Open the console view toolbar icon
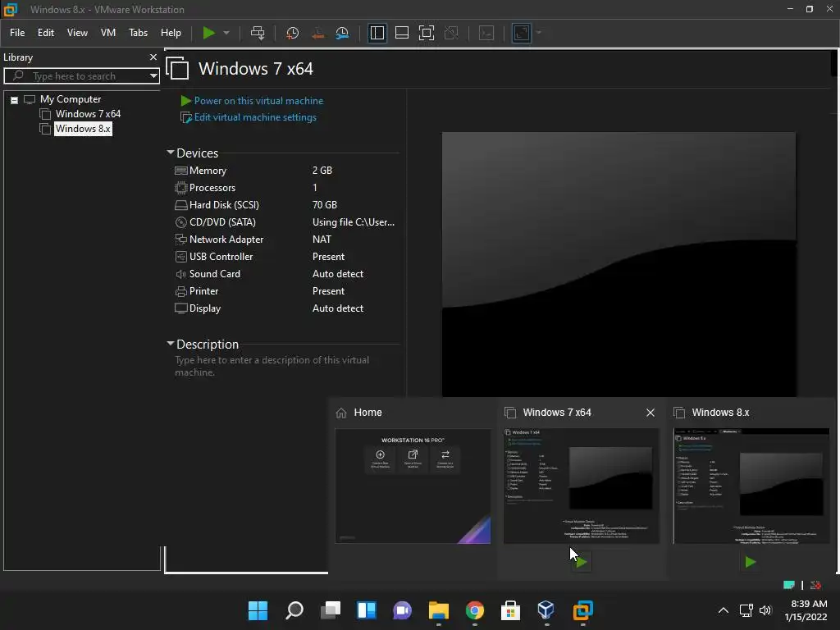Viewport: 840px width, 630px height. point(486,33)
